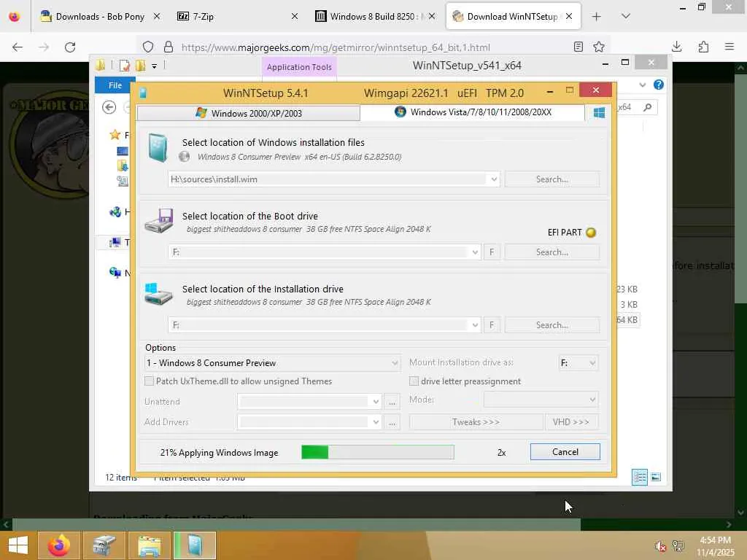Viewport: 747px width, 560px height.
Task: Click the Explorer window help question icon
Action: coord(659,85)
